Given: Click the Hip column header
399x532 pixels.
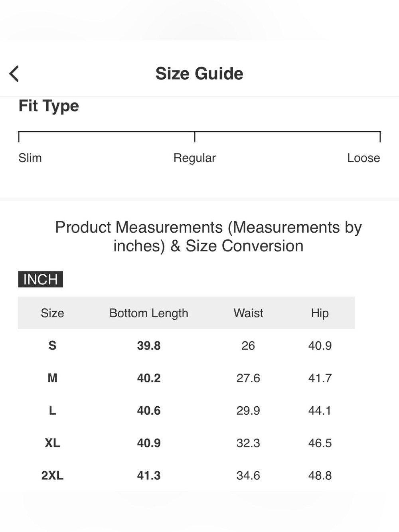Looking at the screenshot, I should (320, 313).
